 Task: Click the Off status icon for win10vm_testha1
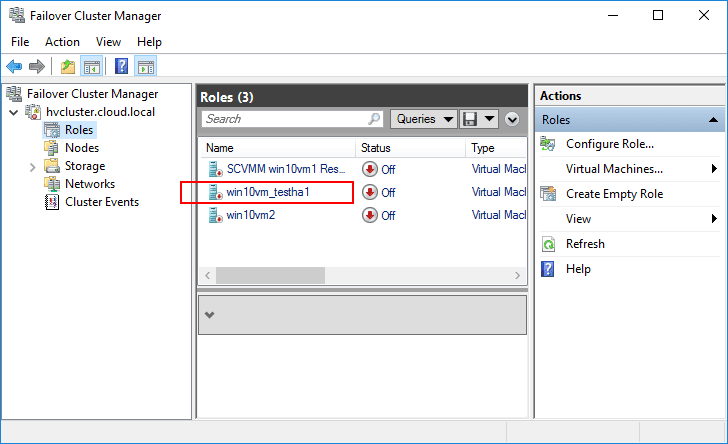370,192
